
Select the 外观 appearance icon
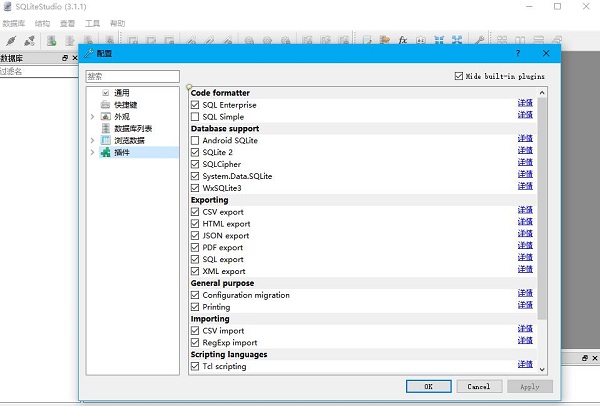point(106,117)
